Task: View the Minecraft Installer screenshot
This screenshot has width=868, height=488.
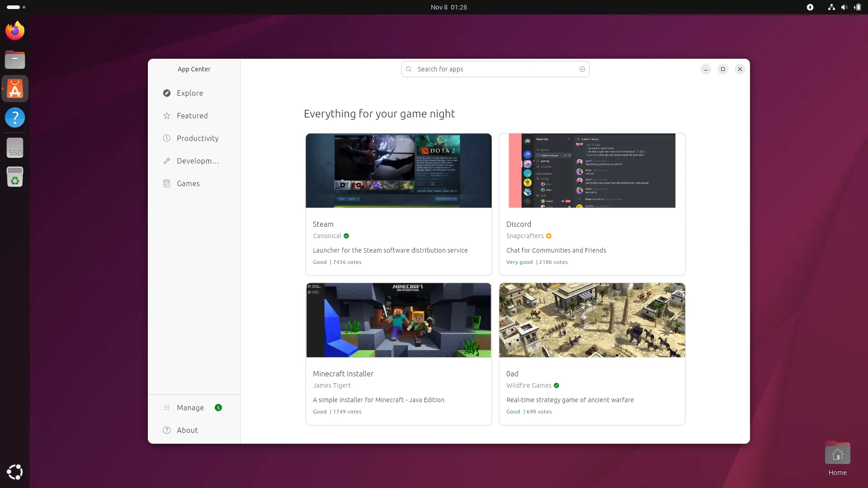Action: pyautogui.click(x=398, y=320)
